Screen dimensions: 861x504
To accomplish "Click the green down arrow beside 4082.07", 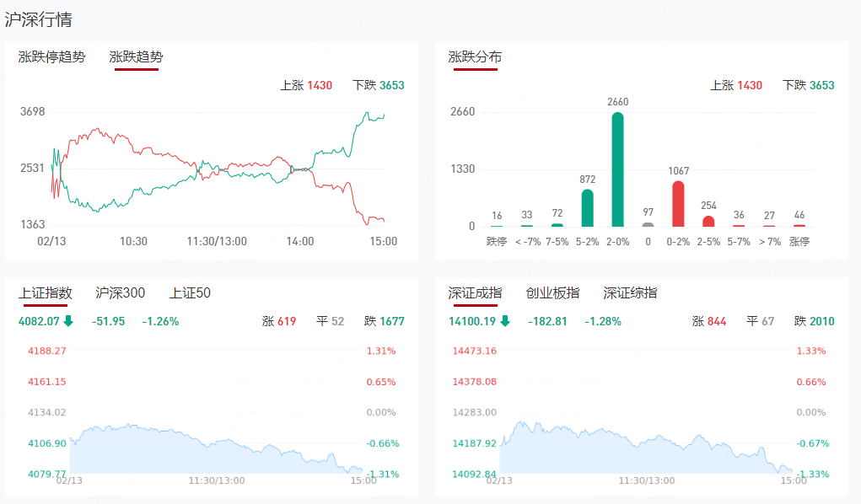I will [x=68, y=321].
